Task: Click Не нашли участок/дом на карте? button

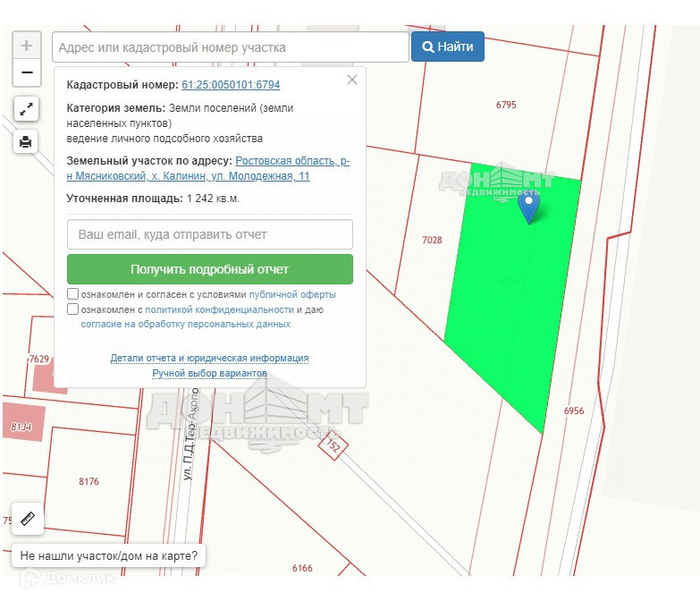Action: (x=108, y=556)
